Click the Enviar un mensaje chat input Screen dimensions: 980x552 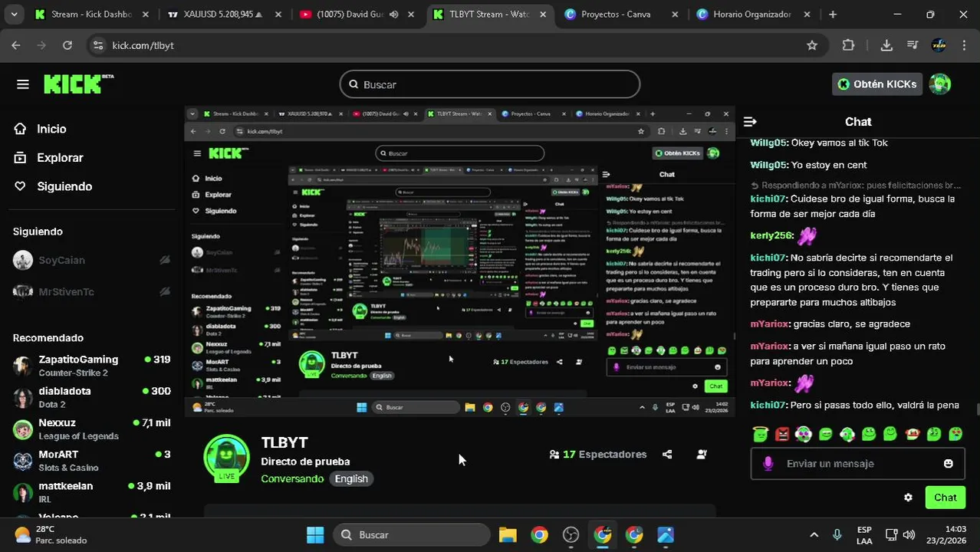coord(857,464)
